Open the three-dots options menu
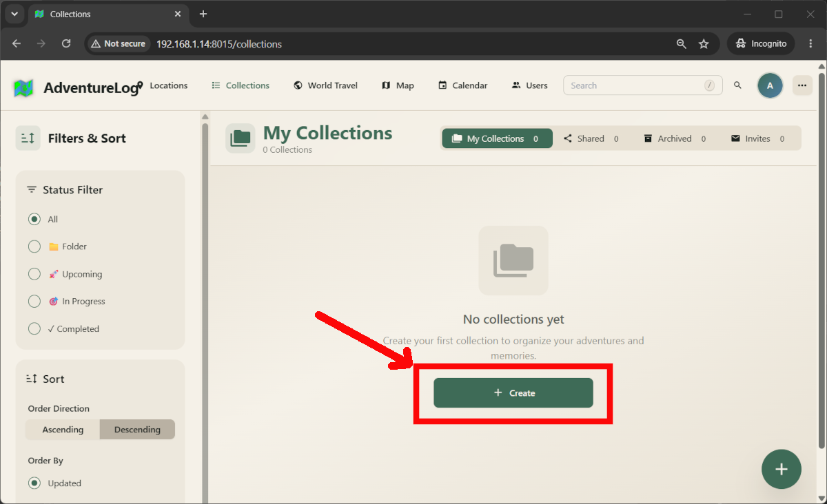 (x=802, y=85)
